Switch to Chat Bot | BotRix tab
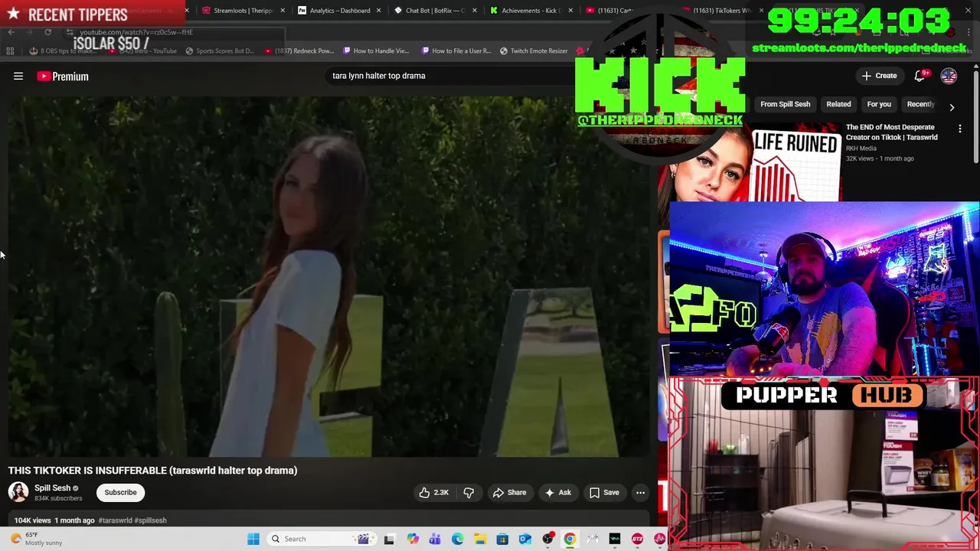This screenshot has height=551, width=980. pos(435,11)
